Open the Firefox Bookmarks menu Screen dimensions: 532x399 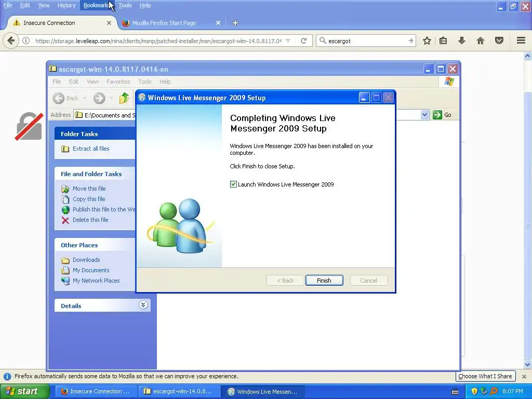pos(97,5)
